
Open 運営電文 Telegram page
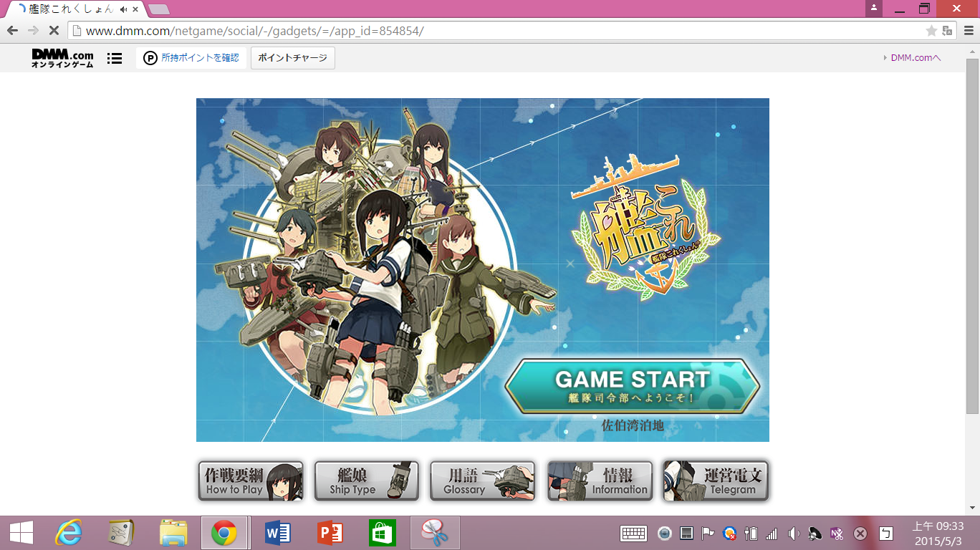[x=716, y=481]
